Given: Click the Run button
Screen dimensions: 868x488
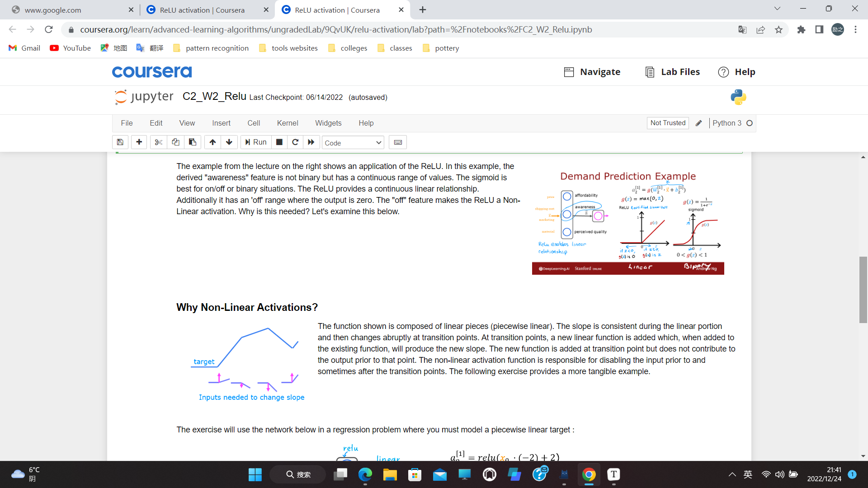Looking at the screenshot, I should click(256, 142).
